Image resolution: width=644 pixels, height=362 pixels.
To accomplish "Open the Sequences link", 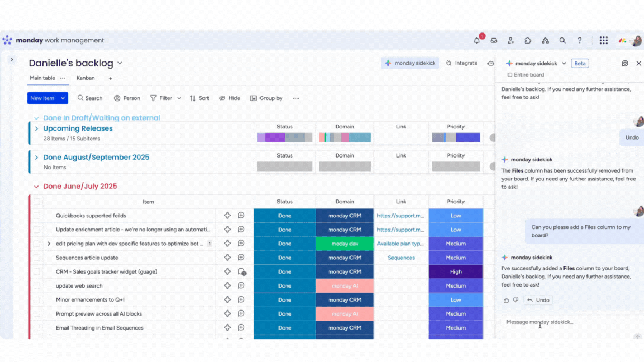I will [401, 258].
